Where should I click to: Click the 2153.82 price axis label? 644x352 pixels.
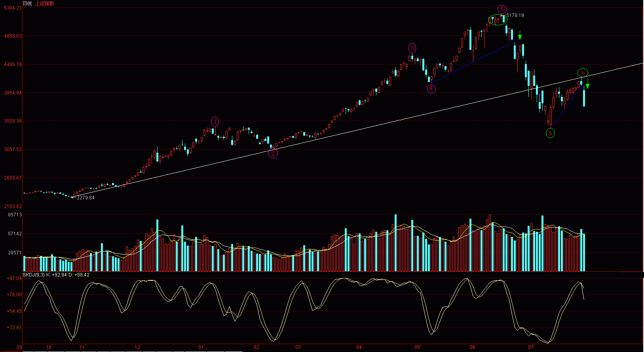13,206
